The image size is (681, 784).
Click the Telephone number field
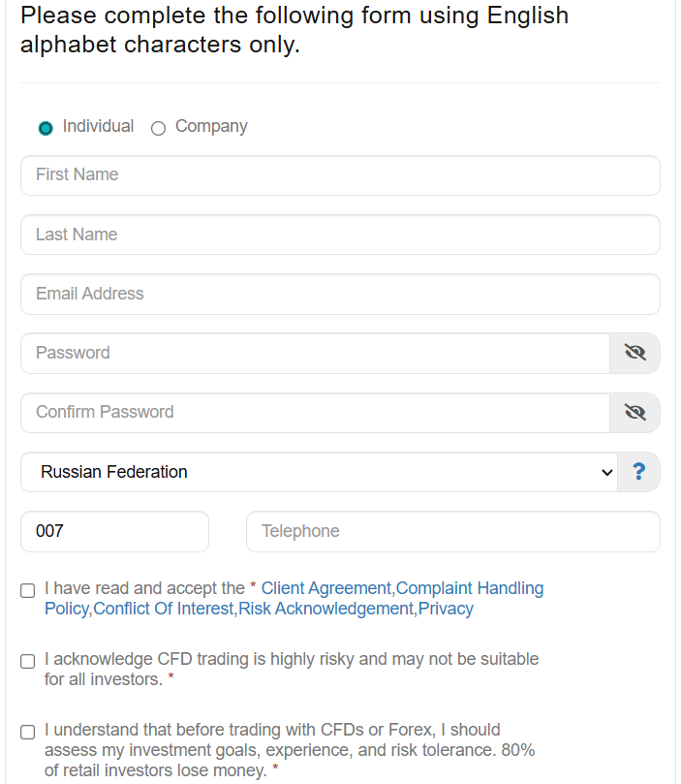tap(452, 531)
